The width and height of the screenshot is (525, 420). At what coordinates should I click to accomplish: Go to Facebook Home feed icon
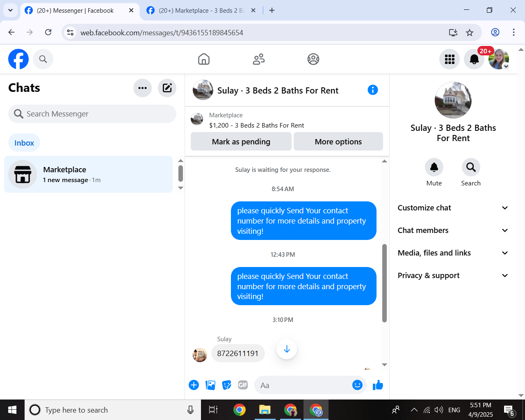pyautogui.click(x=204, y=59)
